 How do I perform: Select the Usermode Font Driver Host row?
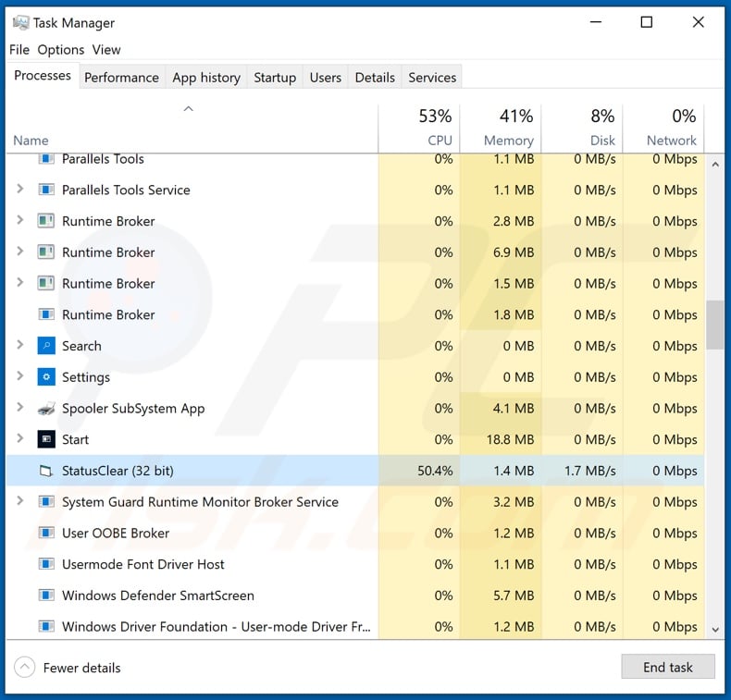coord(355,564)
